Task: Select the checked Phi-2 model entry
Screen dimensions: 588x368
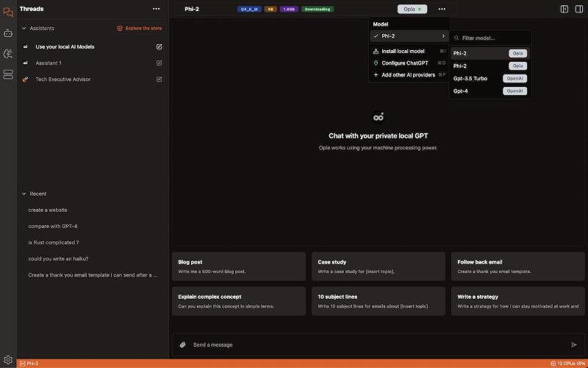Action: (409, 36)
